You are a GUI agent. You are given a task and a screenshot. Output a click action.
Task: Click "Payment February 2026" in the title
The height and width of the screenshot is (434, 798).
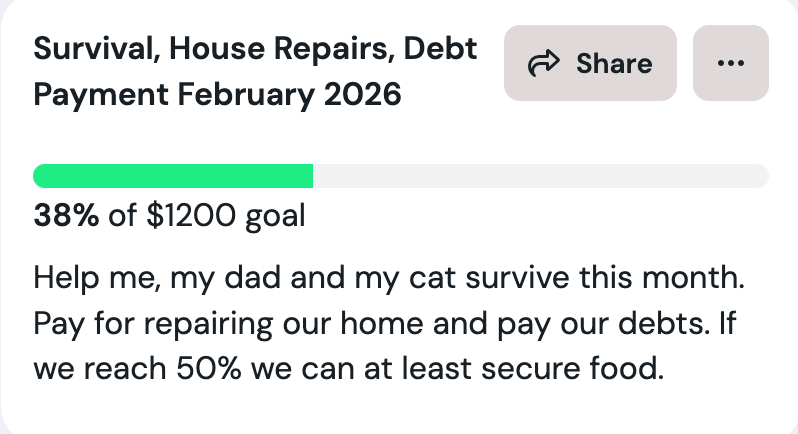click(x=217, y=97)
